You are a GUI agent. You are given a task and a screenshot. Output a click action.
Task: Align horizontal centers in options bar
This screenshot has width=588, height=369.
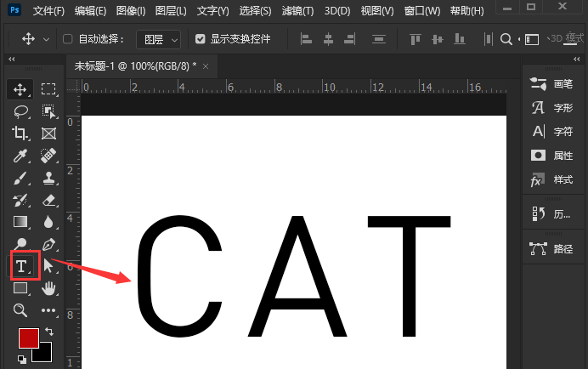point(329,39)
